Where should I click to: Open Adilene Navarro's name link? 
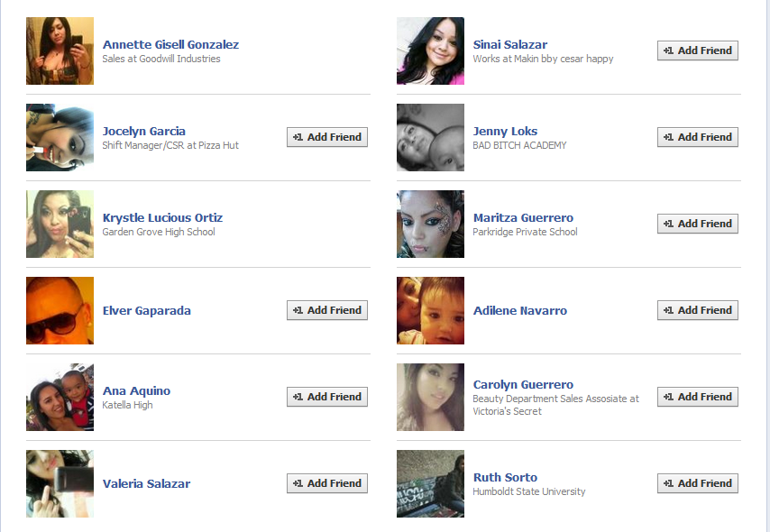[x=520, y=310]
